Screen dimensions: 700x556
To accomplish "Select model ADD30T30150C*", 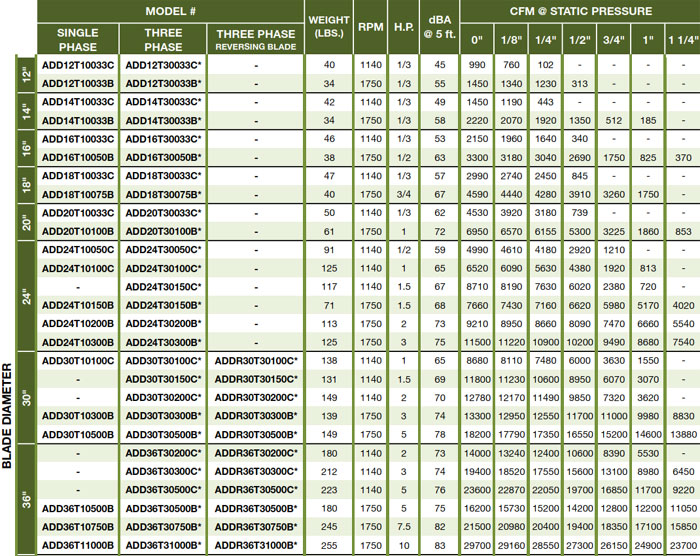I will pos(163,379).
